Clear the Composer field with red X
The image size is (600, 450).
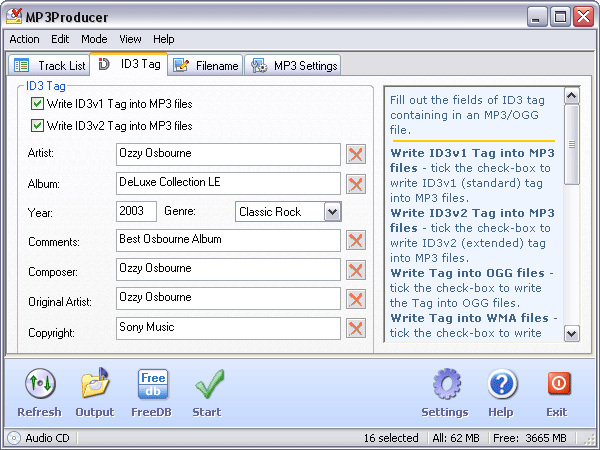click(x=356, y=270)
